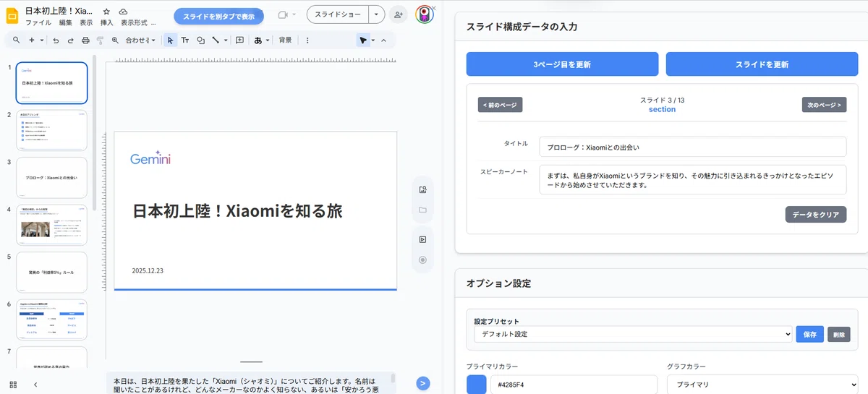
Task: Go to previous page with 前のページ
Action: point(500,105)
